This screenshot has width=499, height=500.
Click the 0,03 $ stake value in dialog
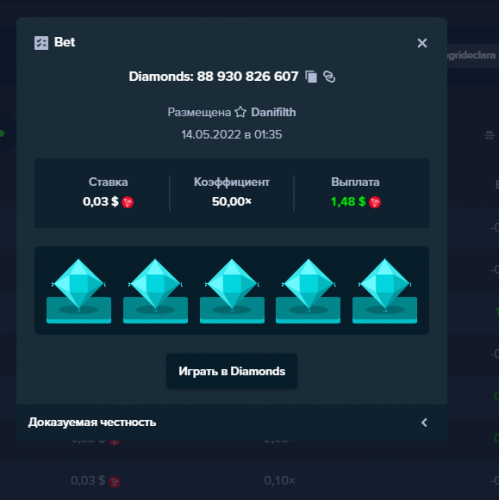tap(101, 202)
